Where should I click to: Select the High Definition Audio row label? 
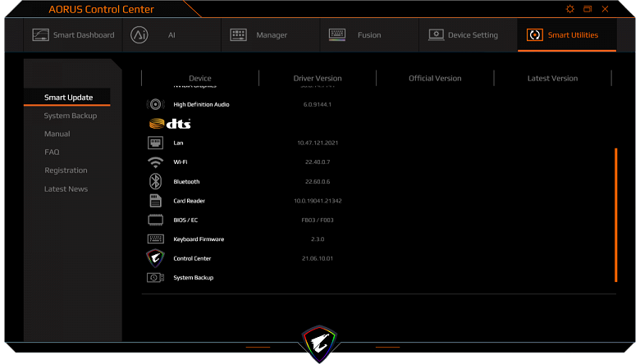[x=201, y=104]
